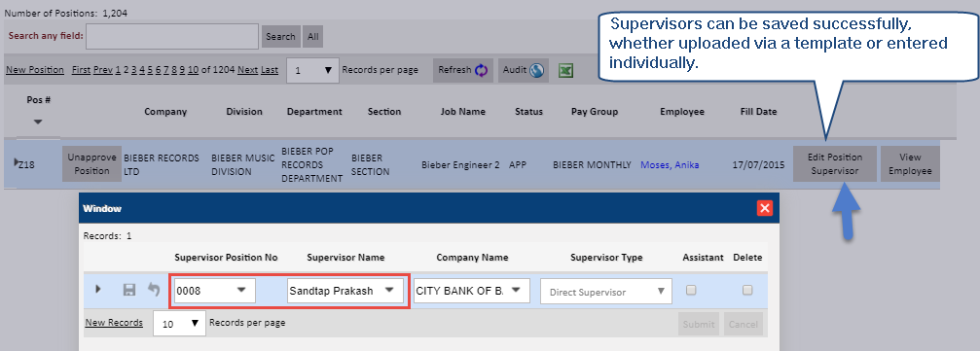Click the Pos # sort arrow
This screenshot has width=980, height=351.
tap(38, 122)
